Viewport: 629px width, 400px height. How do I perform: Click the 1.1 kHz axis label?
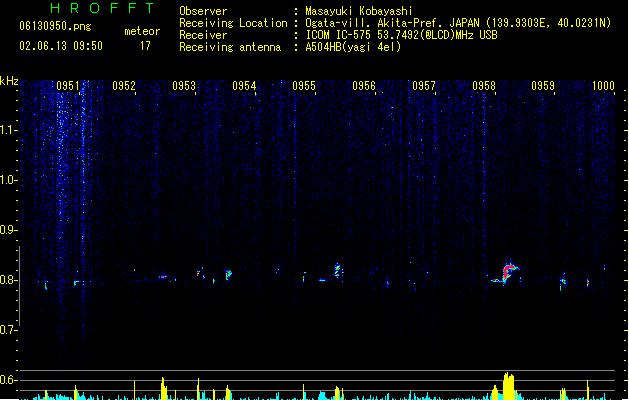(9, 130)
